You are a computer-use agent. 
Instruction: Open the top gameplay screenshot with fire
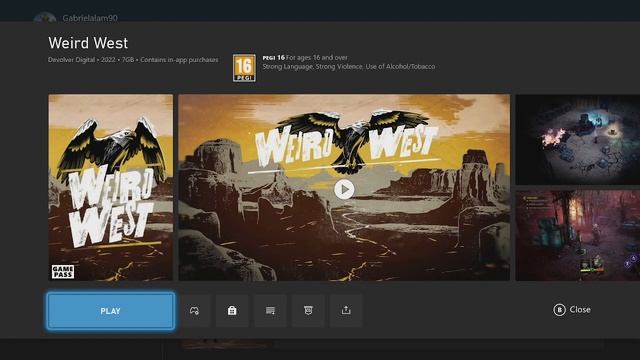[x=578, y=140]
